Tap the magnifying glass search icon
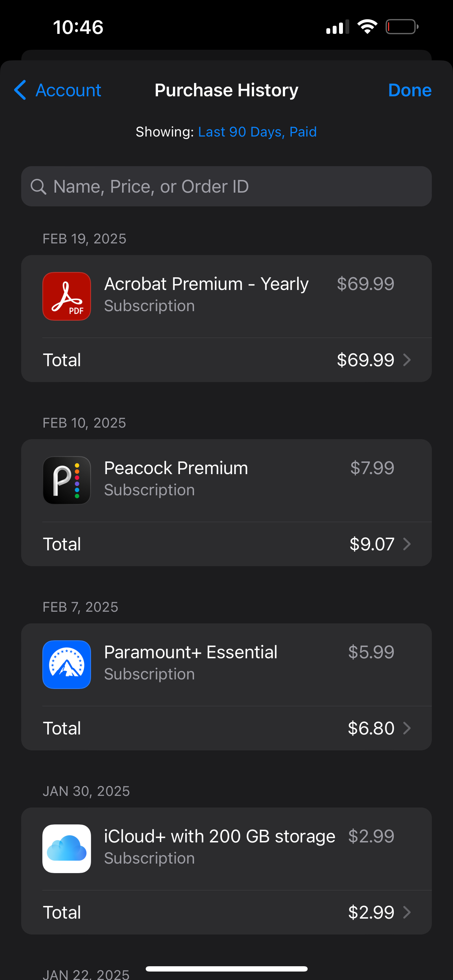This screenshot has height=980, width=453. [38, 186]
